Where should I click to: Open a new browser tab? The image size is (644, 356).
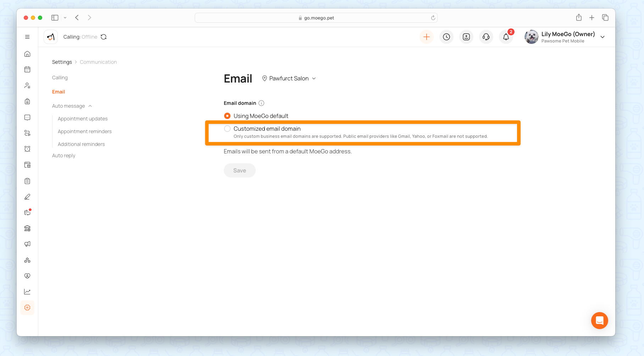(x=592, y=18)
